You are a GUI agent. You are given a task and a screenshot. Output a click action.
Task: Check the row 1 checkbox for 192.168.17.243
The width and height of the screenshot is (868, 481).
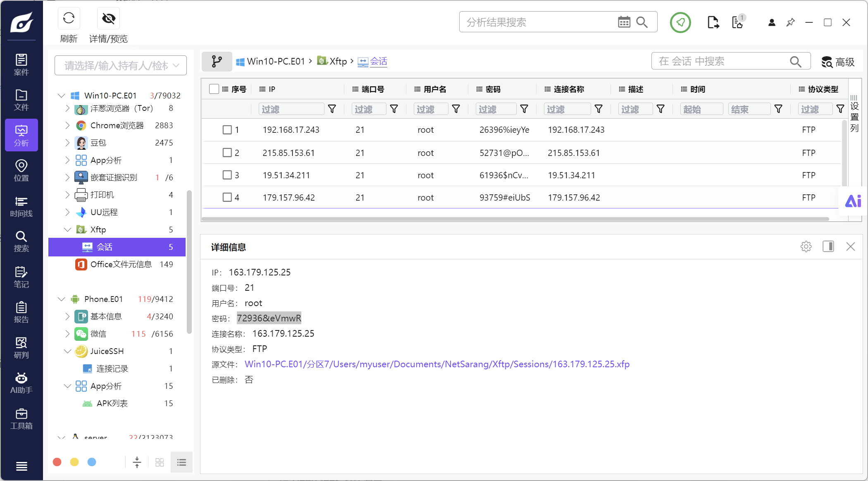click(x=227, y=130)
